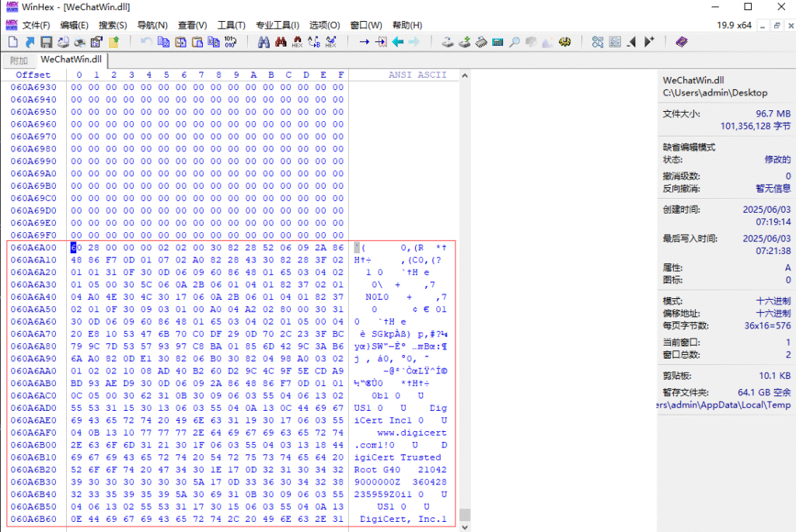Open the 查看(V) menu
Image resolution: width=796 pixels, height=532 pixels.
pos(193,26)
